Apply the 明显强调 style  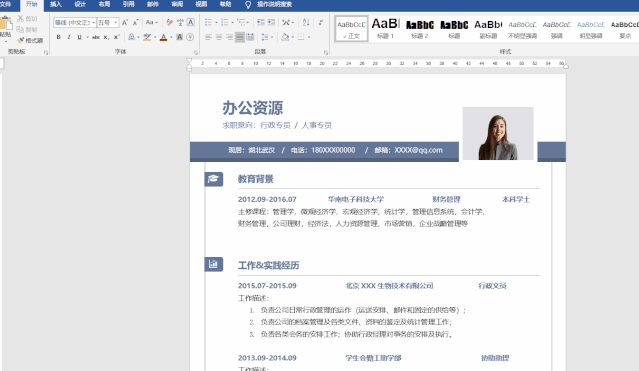(x=591, y=29)
